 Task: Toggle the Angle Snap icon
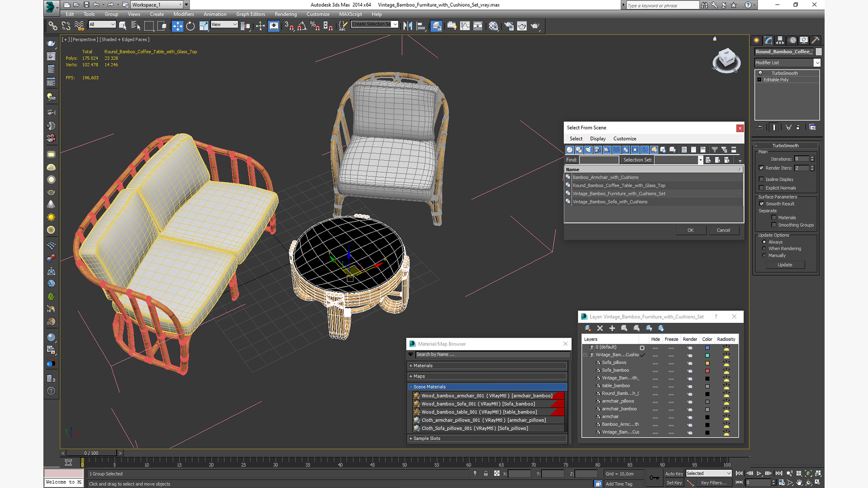(x=302, y=26)
